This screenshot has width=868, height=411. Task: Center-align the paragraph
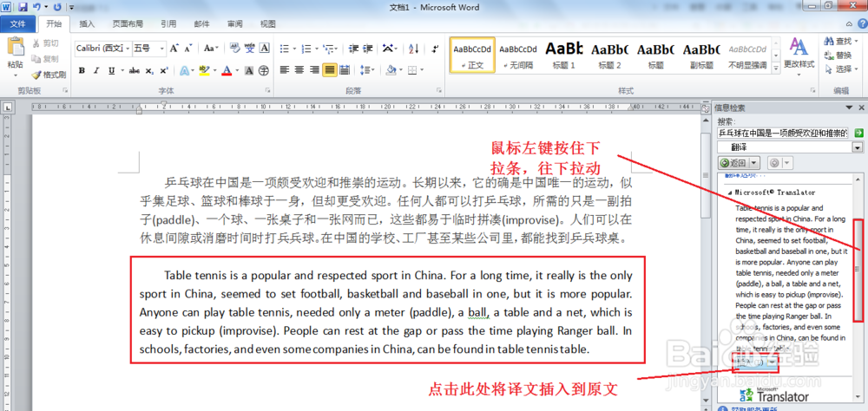point(299,70)
